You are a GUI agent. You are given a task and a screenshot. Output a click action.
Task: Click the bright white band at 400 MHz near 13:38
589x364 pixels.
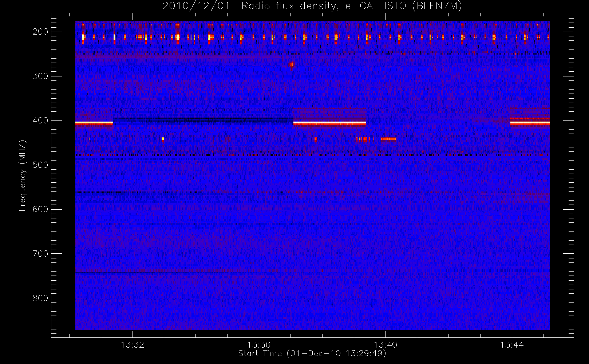[329, 123]
